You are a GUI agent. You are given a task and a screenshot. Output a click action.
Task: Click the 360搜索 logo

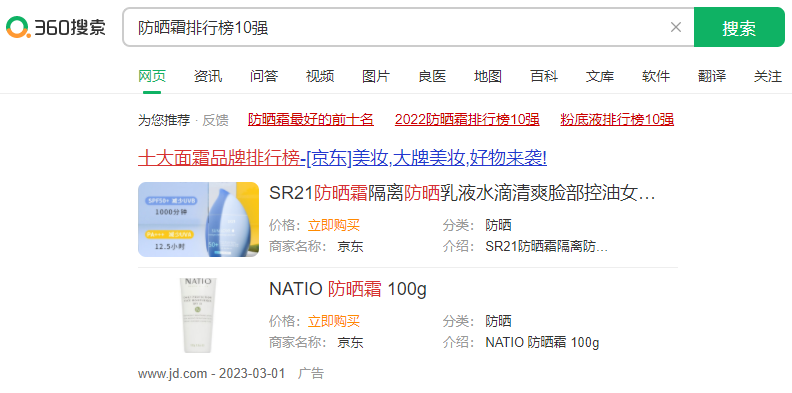56,27
